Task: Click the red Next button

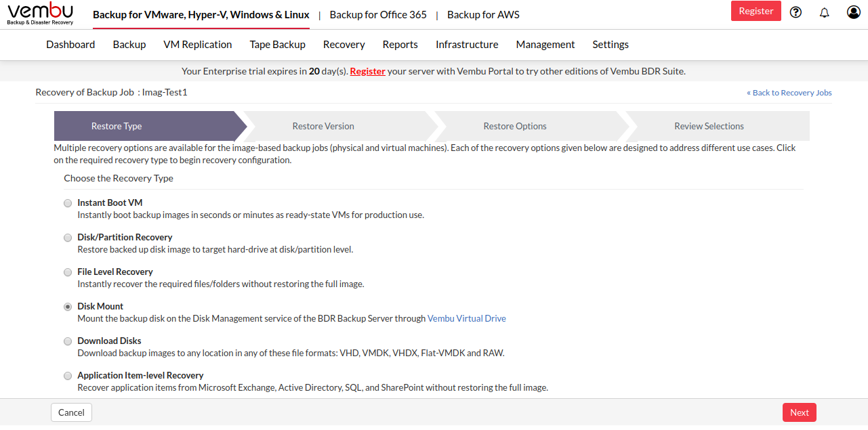Action: pos(800,412)
